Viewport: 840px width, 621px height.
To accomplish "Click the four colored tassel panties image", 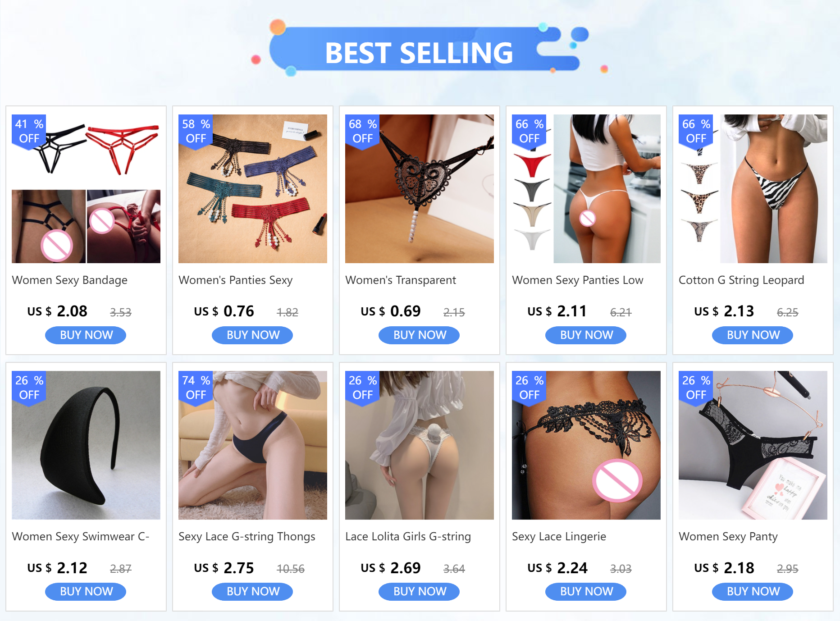I will click(x=253, y=189).
